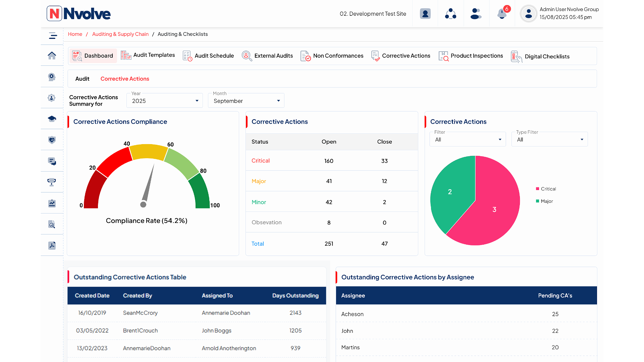Toggle the Critical legend entry on pie chart
The width and height of the screenshot is (644, 362).
pyautogui.click(x=546, y=189)
